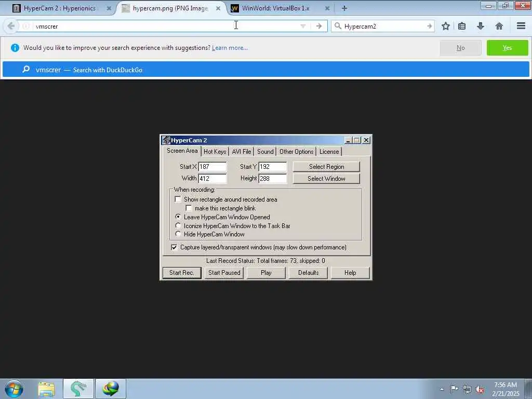This screenshot has height=399, width=532.
Task: Toggle Capture layered/transparent windows checkbox
Action: [174, 247]
